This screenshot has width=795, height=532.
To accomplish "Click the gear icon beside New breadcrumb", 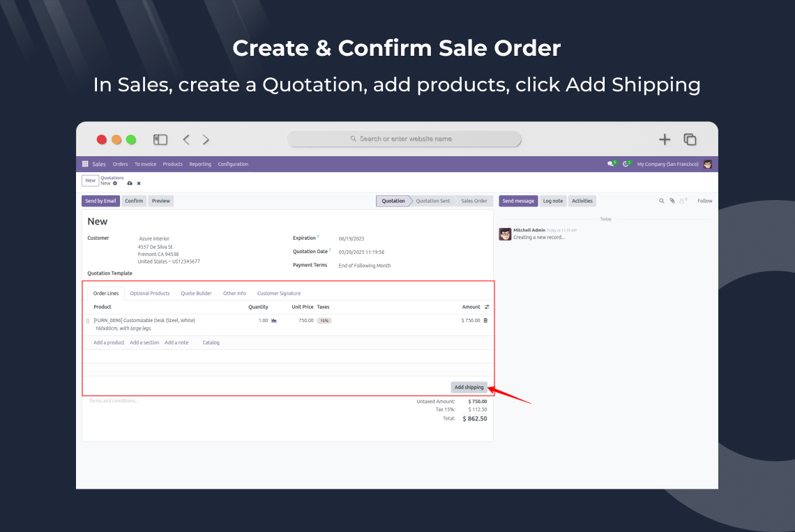I will 115,183.
